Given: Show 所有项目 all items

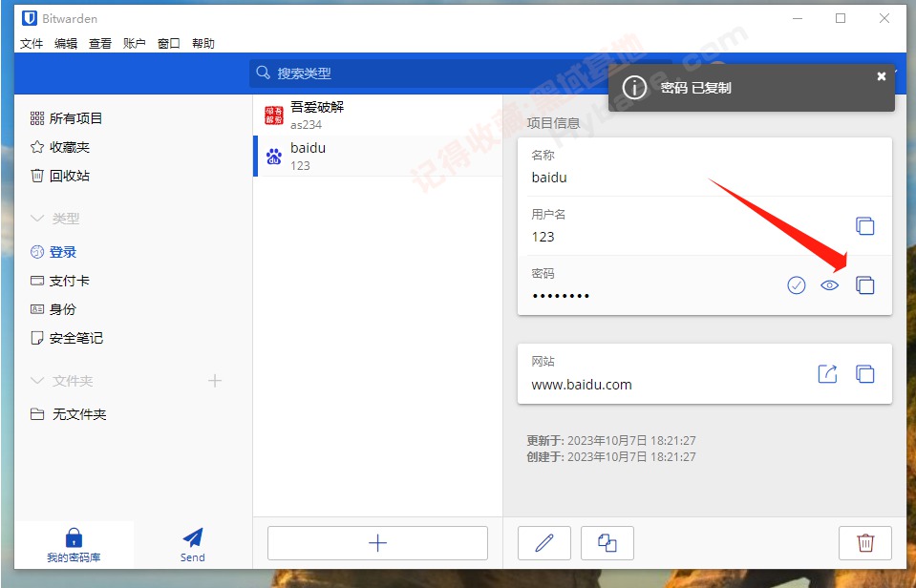Looking at the screenshot, I should coord(66,118).
